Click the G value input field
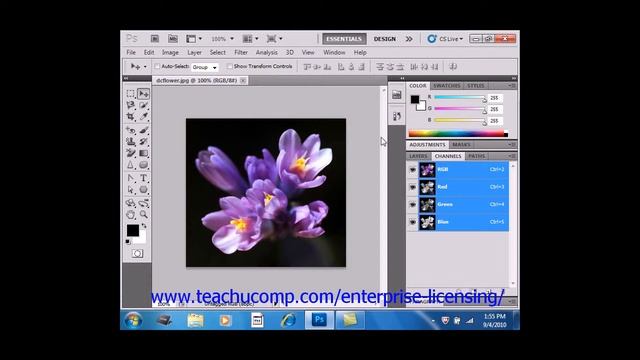The height and width of the screenshot is (360, 640). [495, 109]
